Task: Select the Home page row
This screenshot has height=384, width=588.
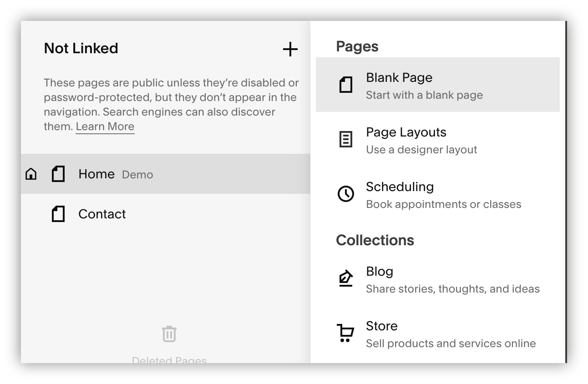Action: [166, 174]
